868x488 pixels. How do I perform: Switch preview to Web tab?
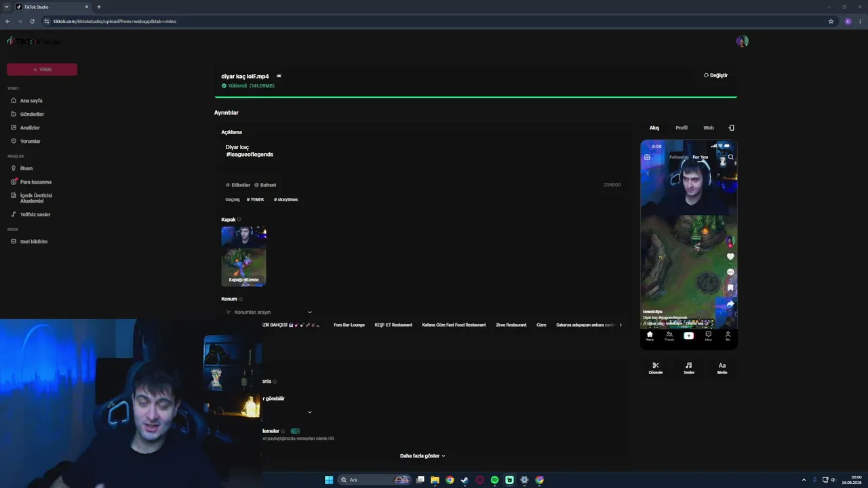[709, 127]
